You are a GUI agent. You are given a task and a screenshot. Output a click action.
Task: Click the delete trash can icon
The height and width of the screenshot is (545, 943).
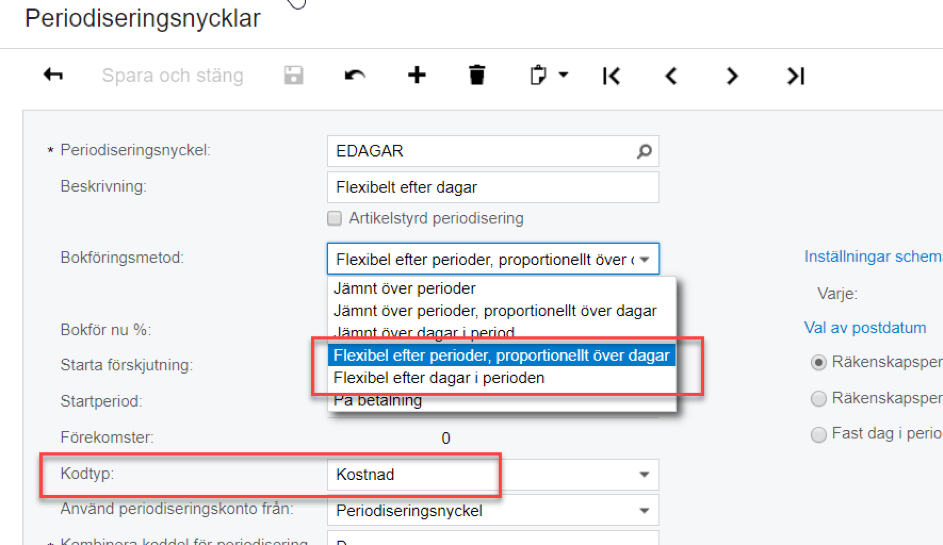click(477, 75)
